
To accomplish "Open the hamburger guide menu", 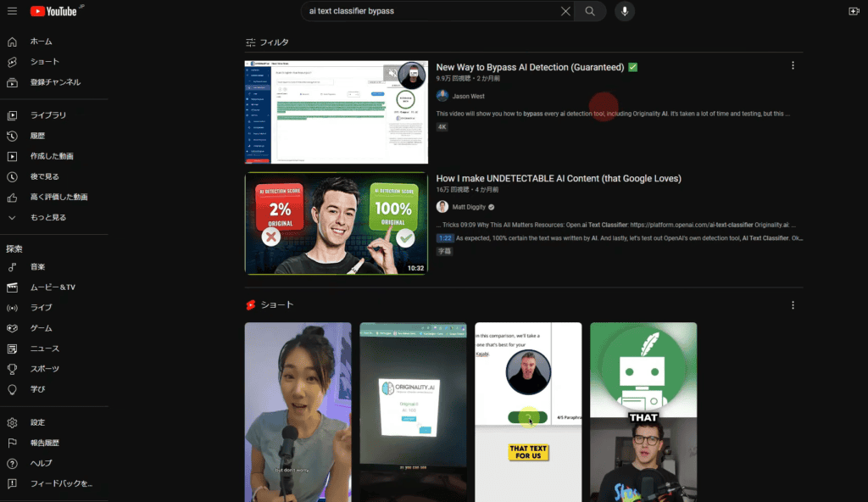I will pos(12,11).
